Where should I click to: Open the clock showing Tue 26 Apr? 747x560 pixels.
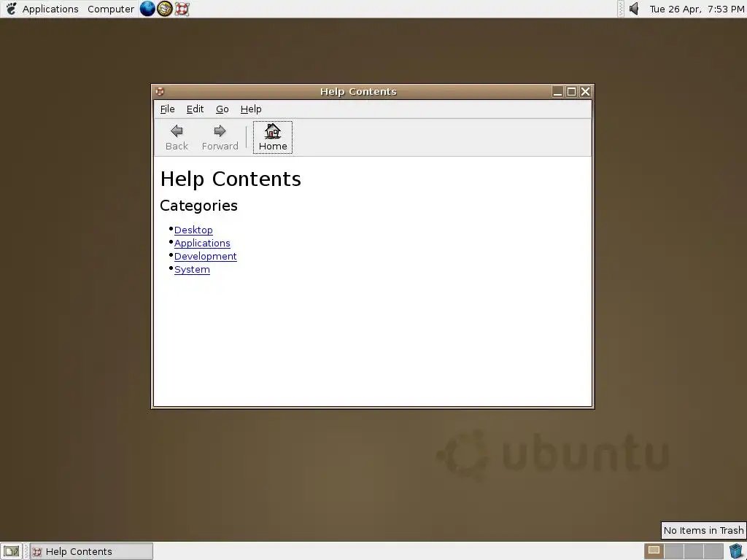[x=697, y=9]
